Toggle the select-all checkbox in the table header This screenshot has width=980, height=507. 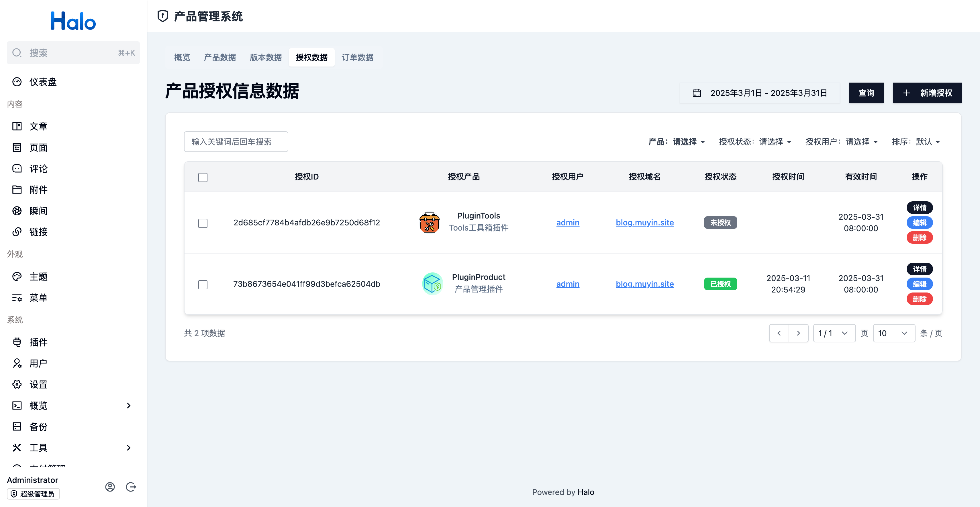click(x=203, y=177)
